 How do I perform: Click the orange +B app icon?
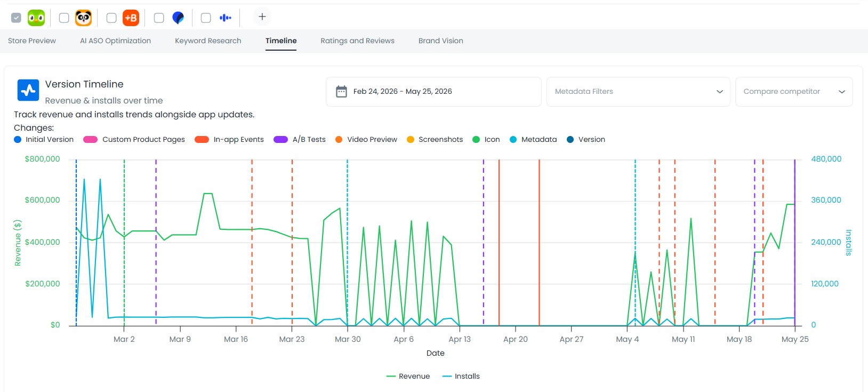tap(131, 18)
